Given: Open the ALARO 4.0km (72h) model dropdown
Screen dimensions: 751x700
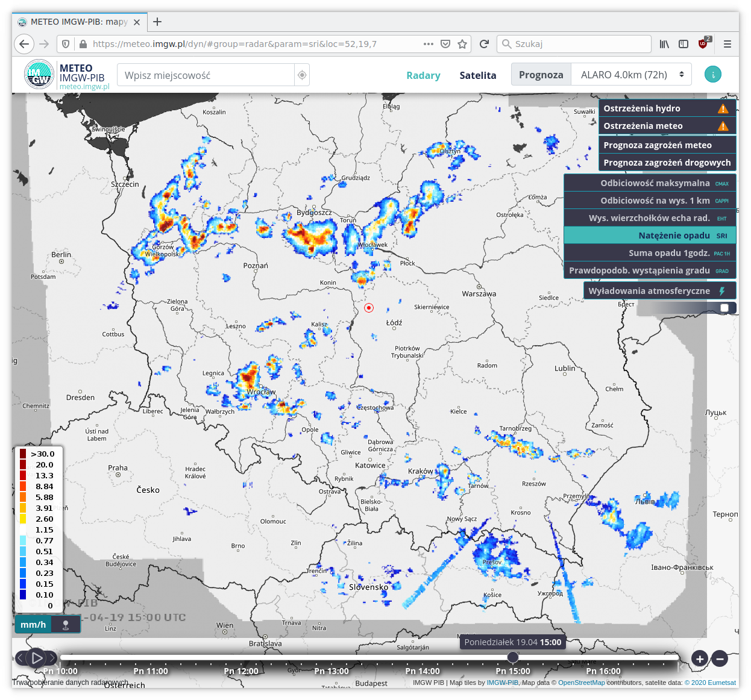Looking at the screenshot, I should pos(632,75).
